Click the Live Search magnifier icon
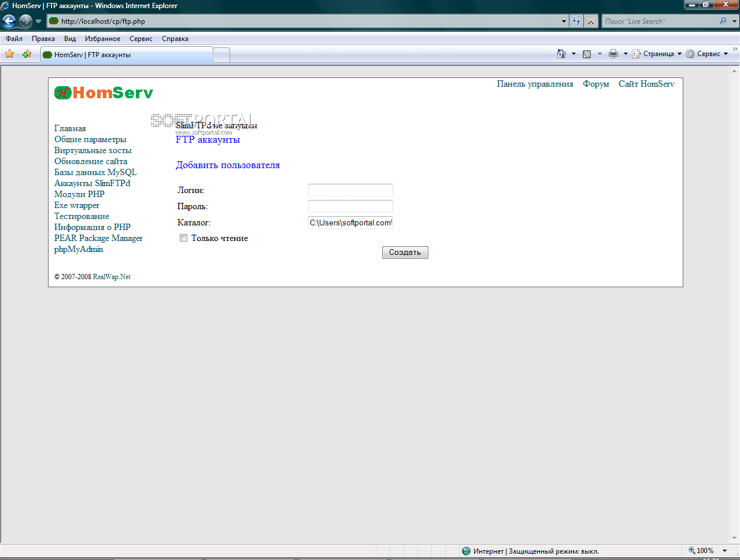This screenshot has height=560, width=740. (723, 21)
